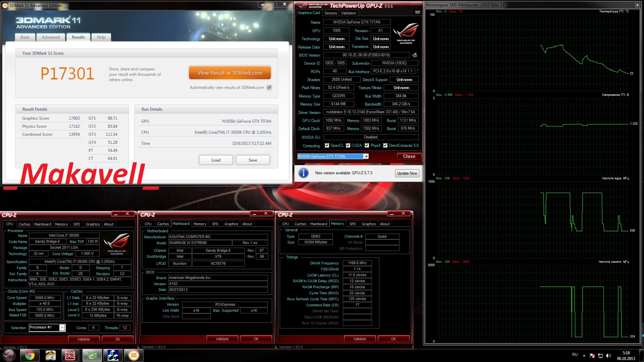Click OK in the middle CPU-Z Mainboard window
Screen dimensions: 644x362
tap(256, 339)
